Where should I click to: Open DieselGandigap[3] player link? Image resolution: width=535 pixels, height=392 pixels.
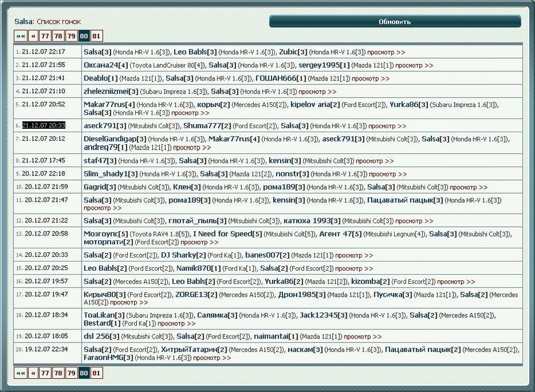coord(115,139)
